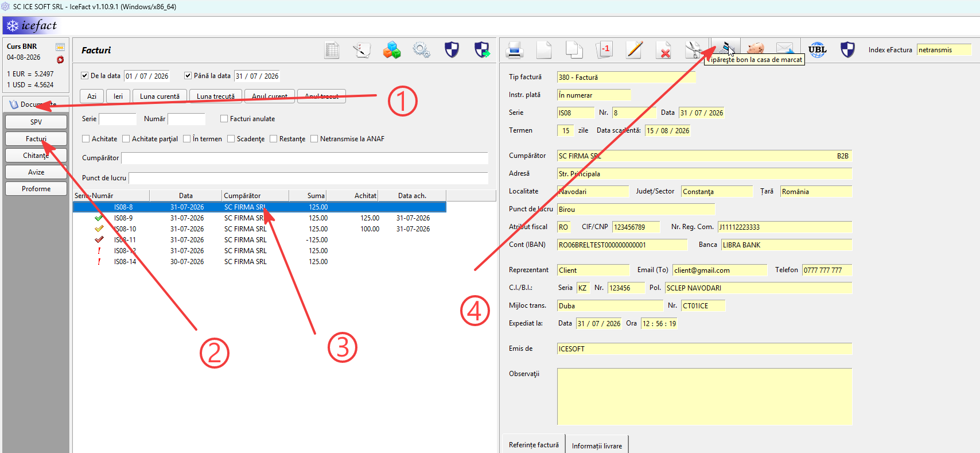Filter invoices with the 'Azi' button
Viewport: 980px width, 453px height.
(92, 96)
